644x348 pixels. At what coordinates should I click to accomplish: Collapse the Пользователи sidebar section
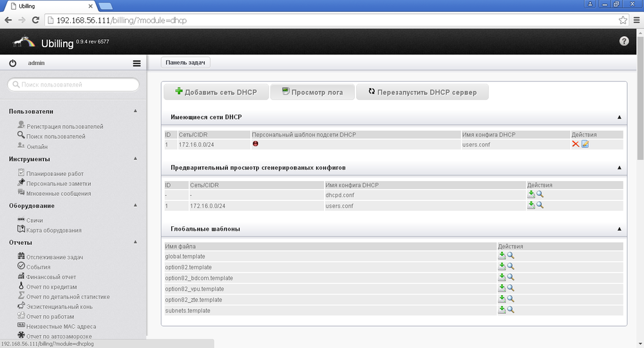(x=135, y=111)
